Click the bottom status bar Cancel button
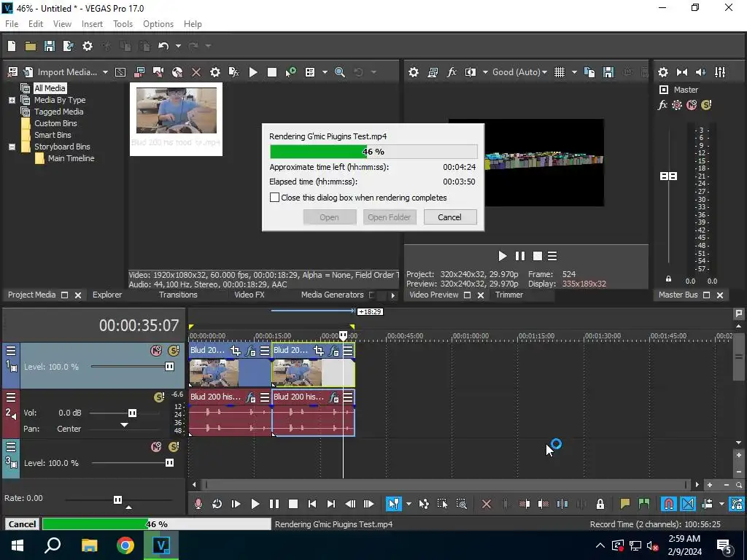747x560 pixels. click(x=22, y=524)
